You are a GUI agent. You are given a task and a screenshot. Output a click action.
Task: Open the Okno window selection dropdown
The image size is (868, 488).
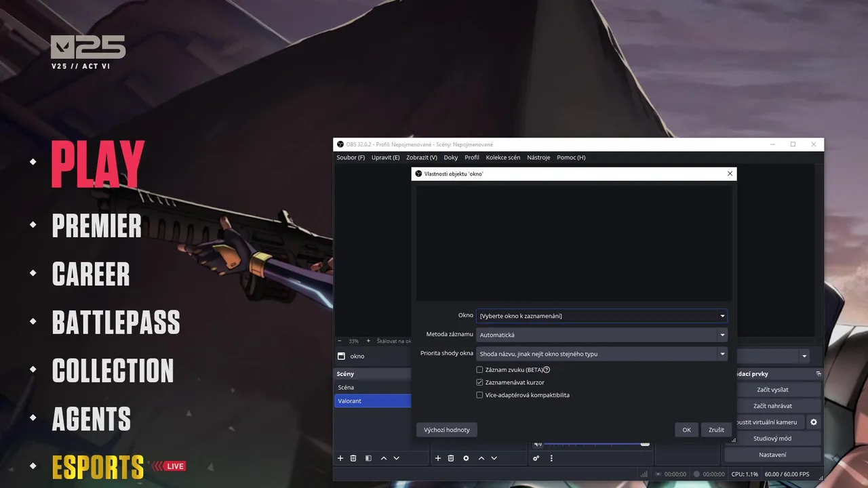601,316
